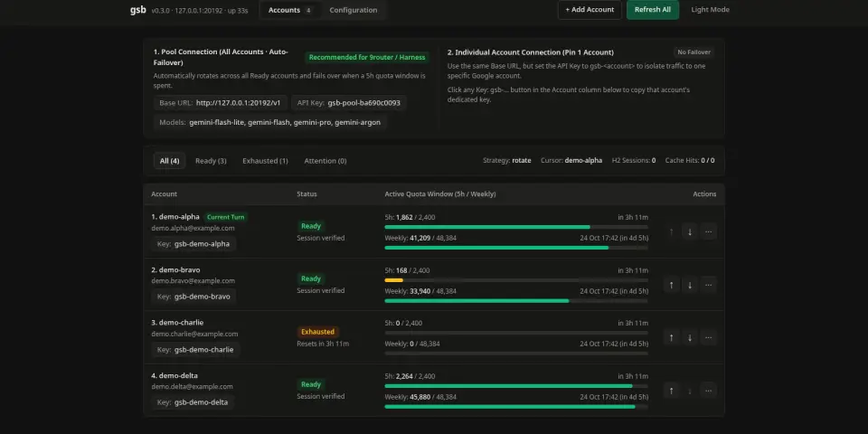Move demo-delta account up
This screenshot has height=434, width=868.
(672, 391)
